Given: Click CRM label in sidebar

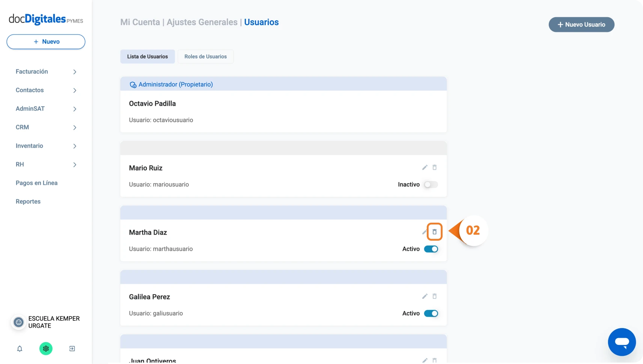Looking at the screenshot, I should (x=22, y=127).
